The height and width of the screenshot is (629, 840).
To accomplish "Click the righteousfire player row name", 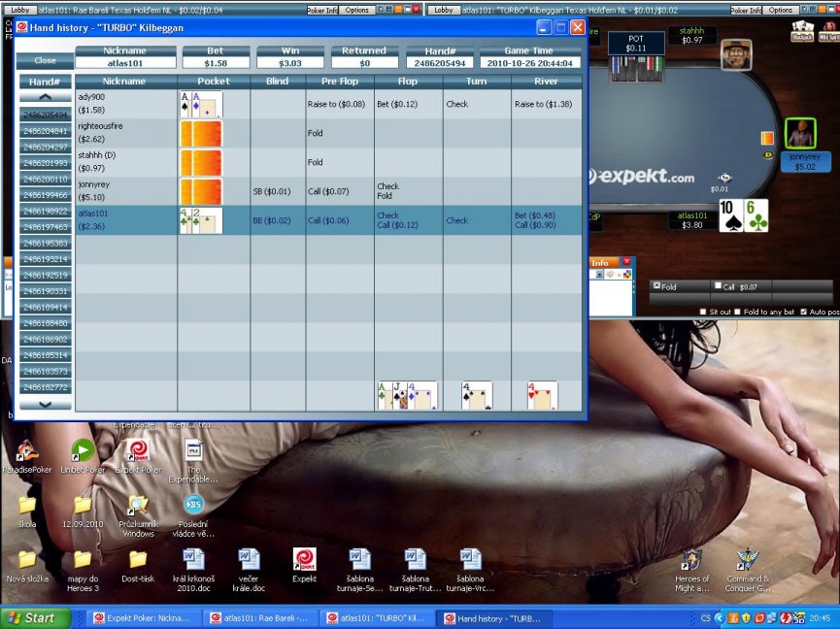I will coord(100,126).
